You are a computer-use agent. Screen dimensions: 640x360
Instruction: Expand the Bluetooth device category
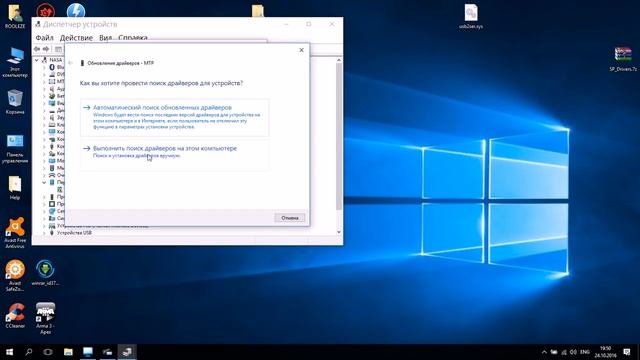tap(44, 67)
